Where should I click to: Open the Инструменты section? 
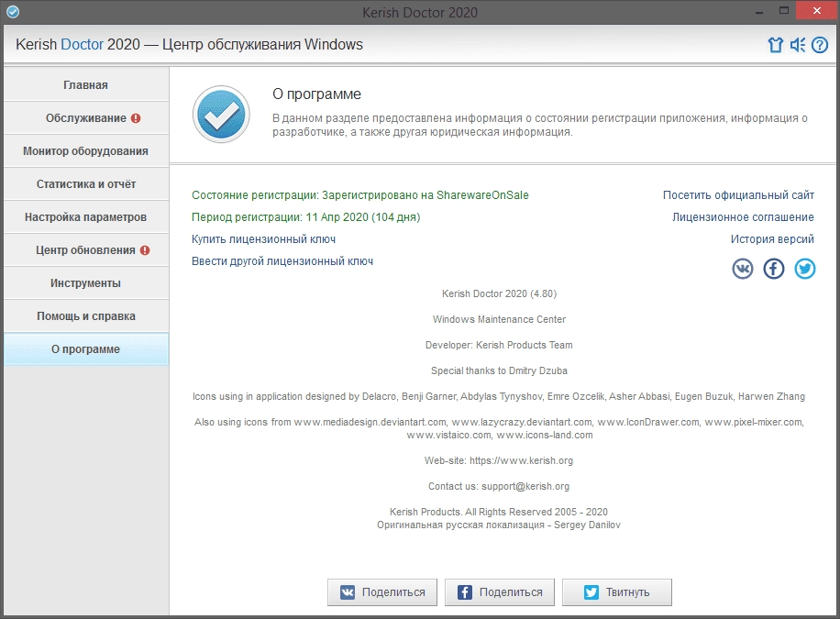click(x=86, y=283)
